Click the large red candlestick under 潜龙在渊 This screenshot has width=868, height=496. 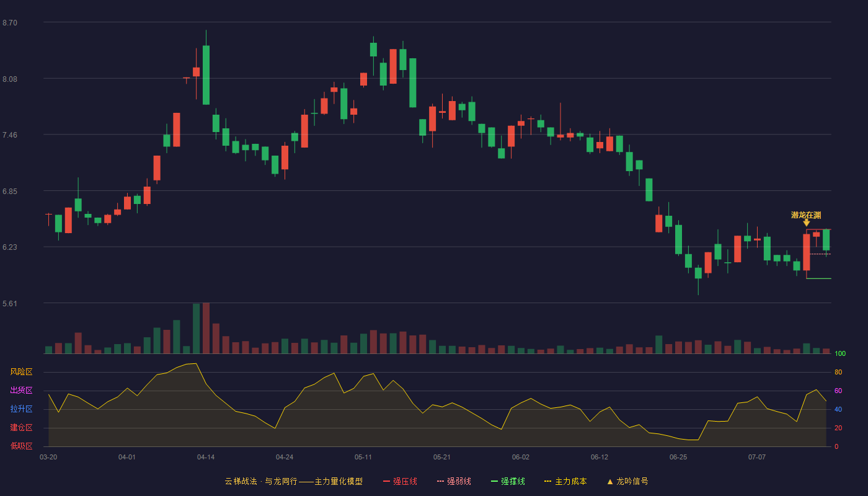pyautogui.click(x=807, y=252)
